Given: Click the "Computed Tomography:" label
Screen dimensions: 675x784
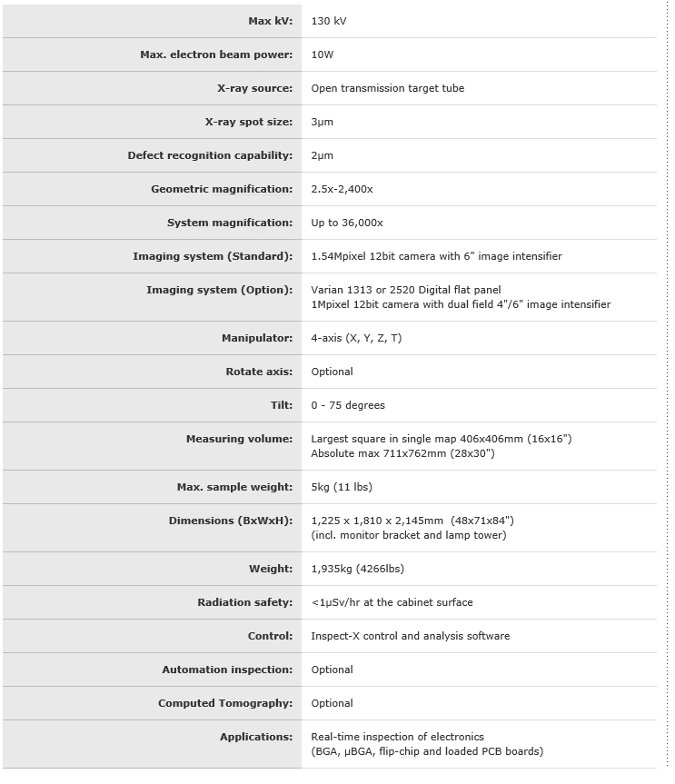Looking at the screenshot, I should coord(225,703).
